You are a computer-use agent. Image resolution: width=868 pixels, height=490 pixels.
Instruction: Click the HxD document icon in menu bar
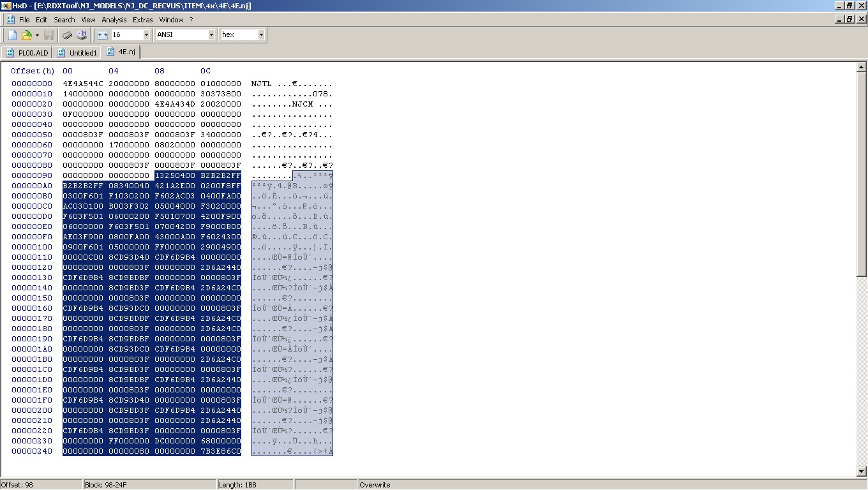11,20
